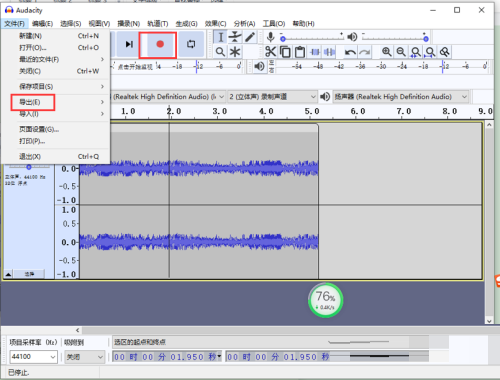Expand the Save Project (S) submenu

(x=56, y=87)
